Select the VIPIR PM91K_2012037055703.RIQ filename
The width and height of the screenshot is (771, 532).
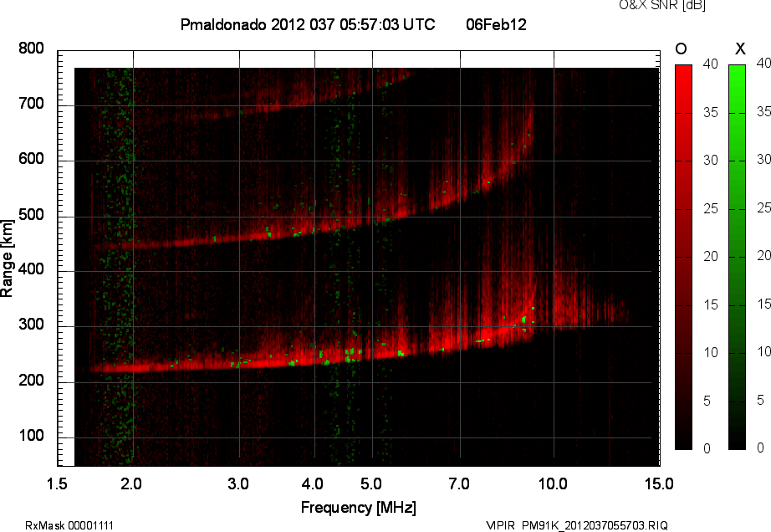[577, 525]
